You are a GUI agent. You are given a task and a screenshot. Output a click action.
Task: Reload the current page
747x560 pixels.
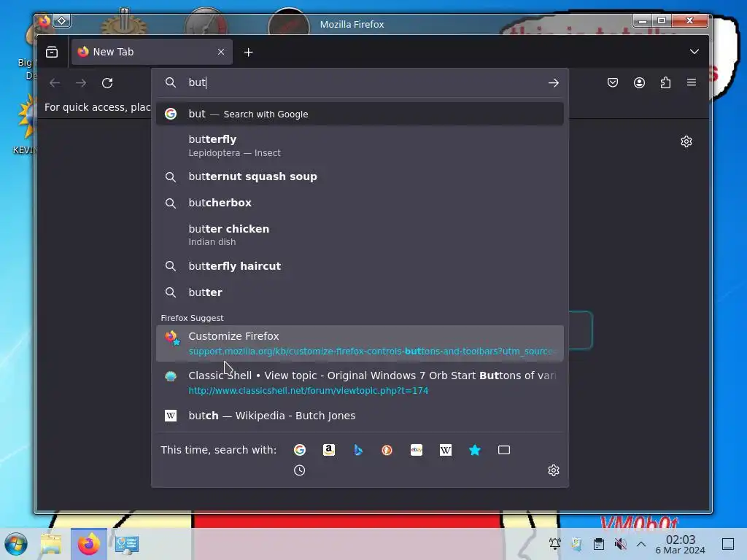(x=107, y=83)
